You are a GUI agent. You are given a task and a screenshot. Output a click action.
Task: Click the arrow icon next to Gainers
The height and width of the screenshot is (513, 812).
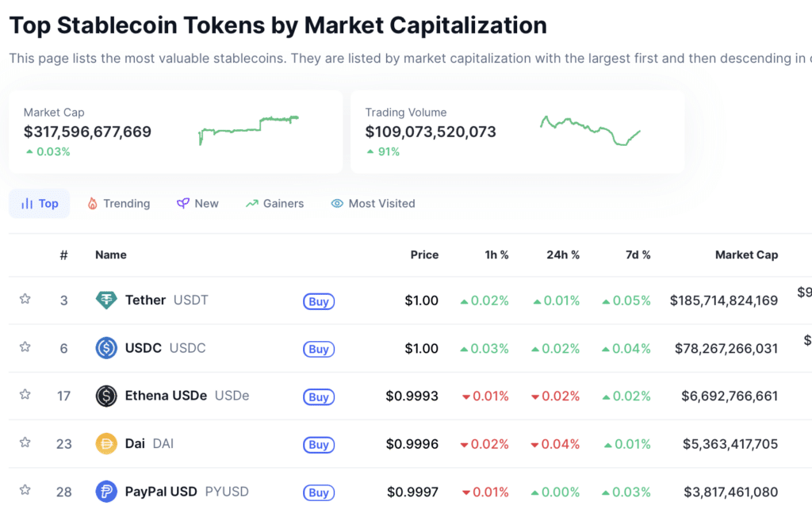pos(252,203)
